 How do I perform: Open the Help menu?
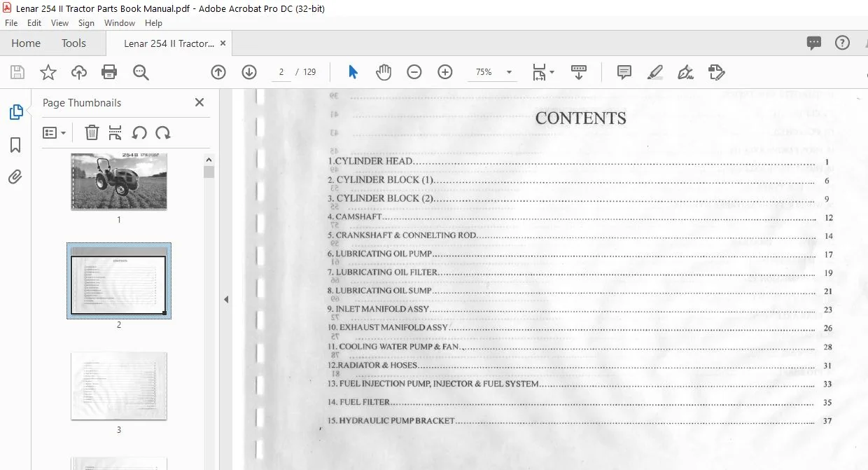[153, 23]
